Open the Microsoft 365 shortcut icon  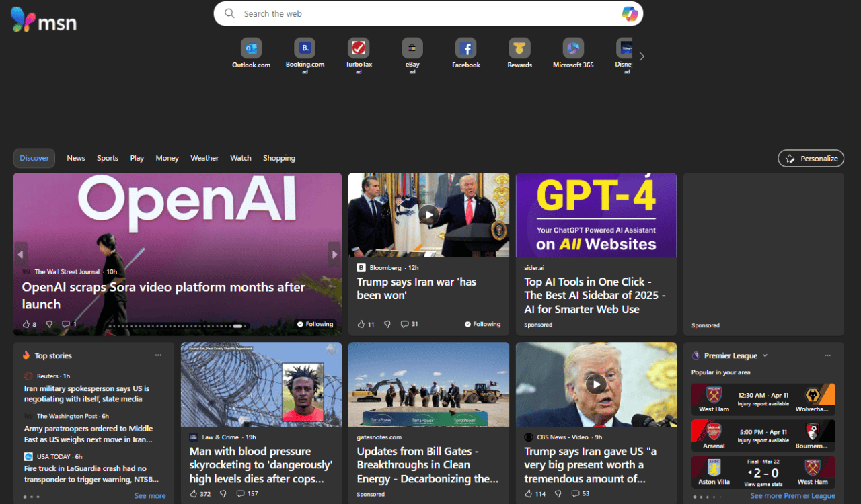point(573,48)
